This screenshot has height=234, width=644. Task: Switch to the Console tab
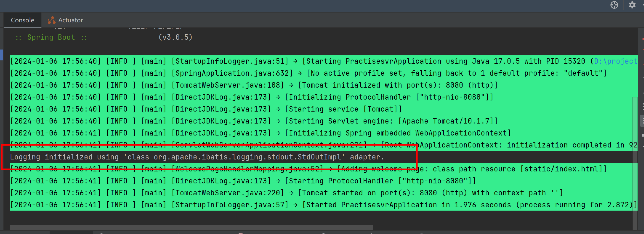[22, 20]
